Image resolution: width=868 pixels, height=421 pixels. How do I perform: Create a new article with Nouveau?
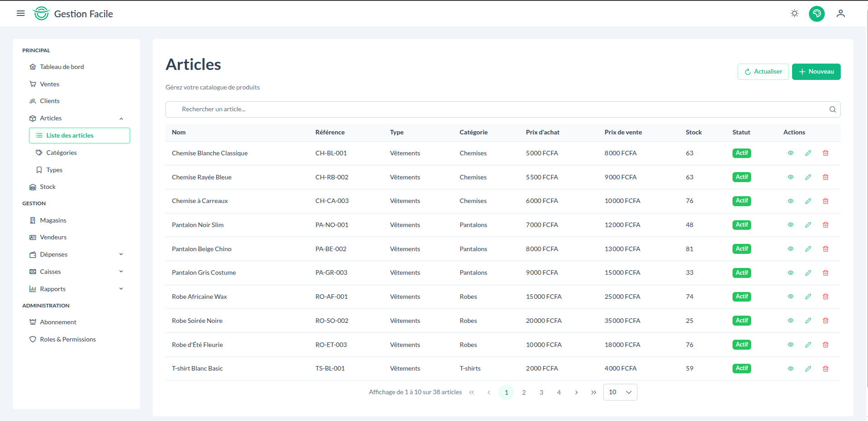816,72
